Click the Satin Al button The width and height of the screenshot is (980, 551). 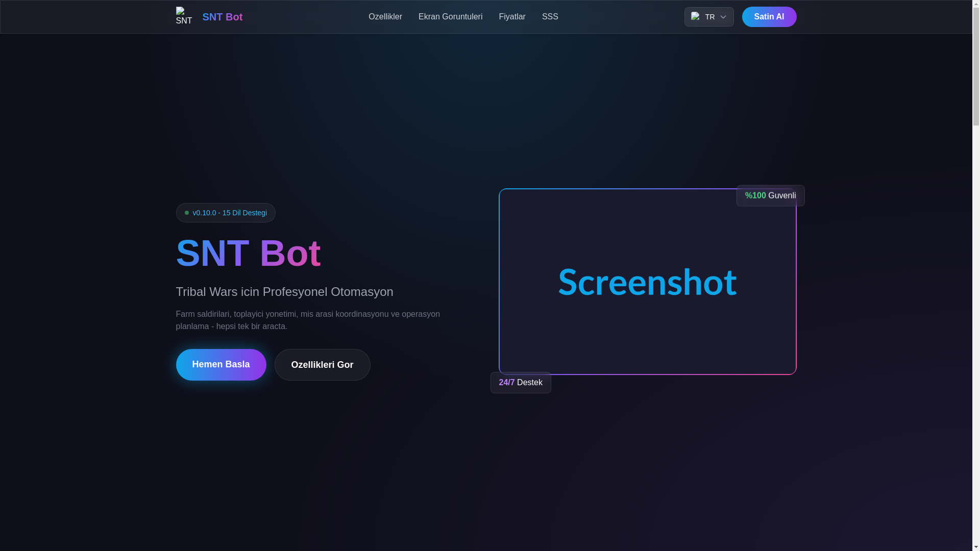769,17
